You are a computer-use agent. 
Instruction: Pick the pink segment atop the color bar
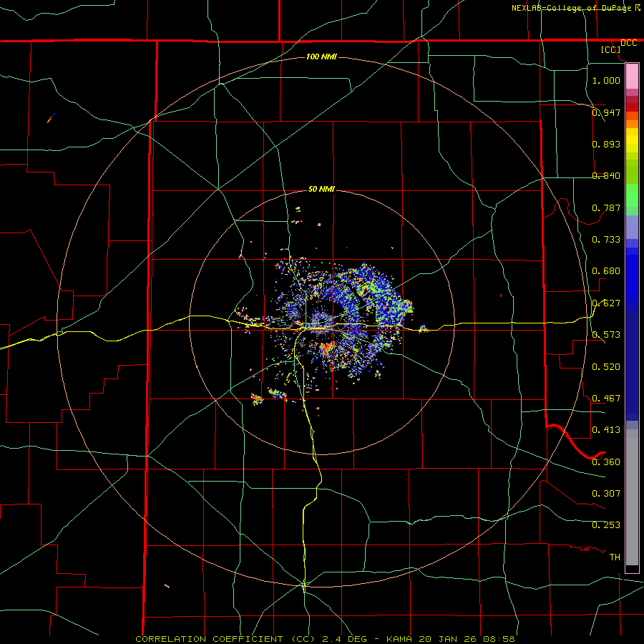[x=632, y=77]
